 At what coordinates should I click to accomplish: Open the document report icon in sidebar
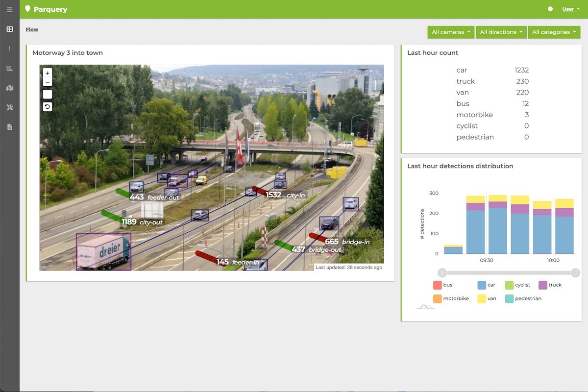(x=10, y=127)
